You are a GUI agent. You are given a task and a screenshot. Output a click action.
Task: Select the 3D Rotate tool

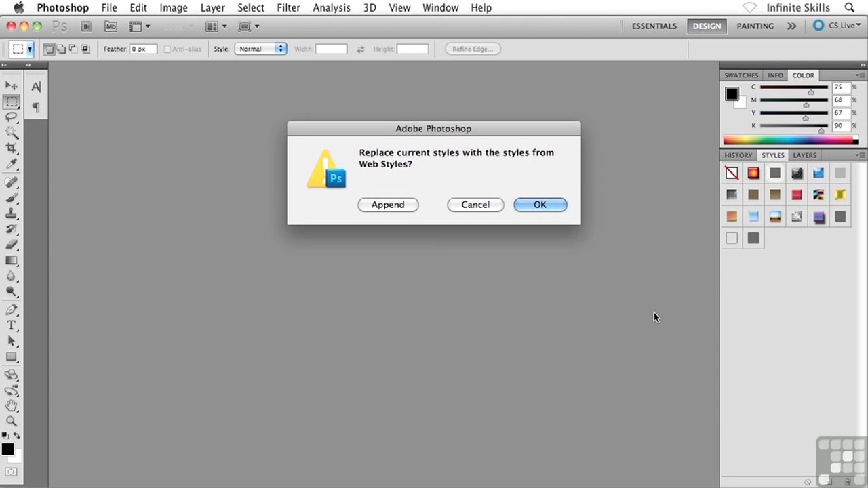coord(12,375)
